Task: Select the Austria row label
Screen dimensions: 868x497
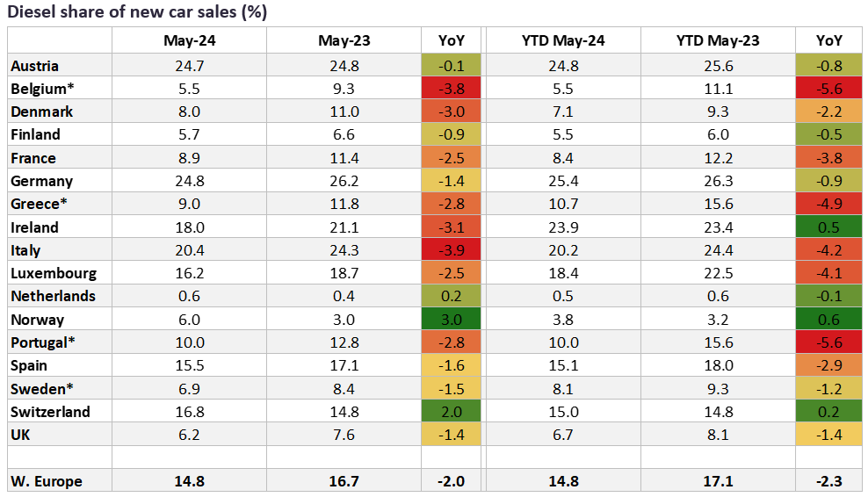Action: coord(34,66)
